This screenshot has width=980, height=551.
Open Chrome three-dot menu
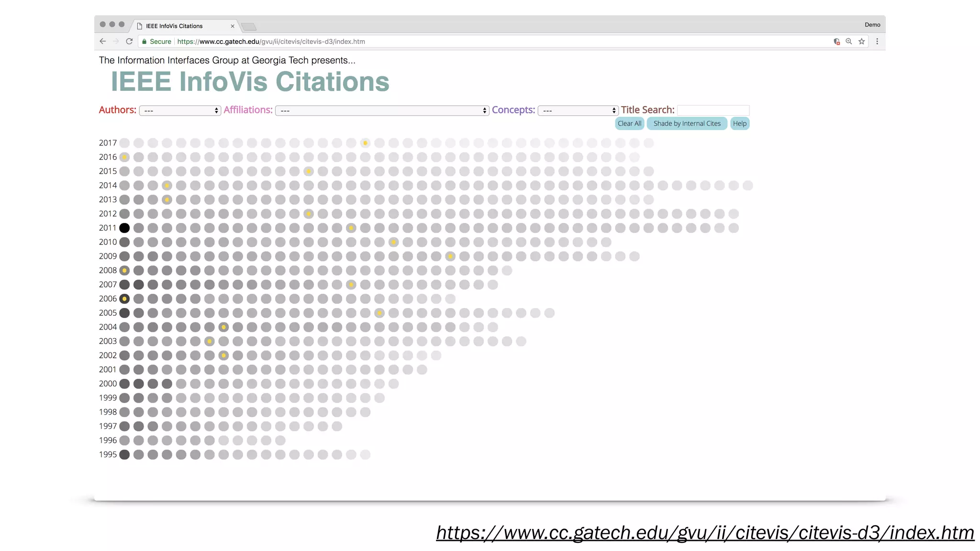[877, 42]
